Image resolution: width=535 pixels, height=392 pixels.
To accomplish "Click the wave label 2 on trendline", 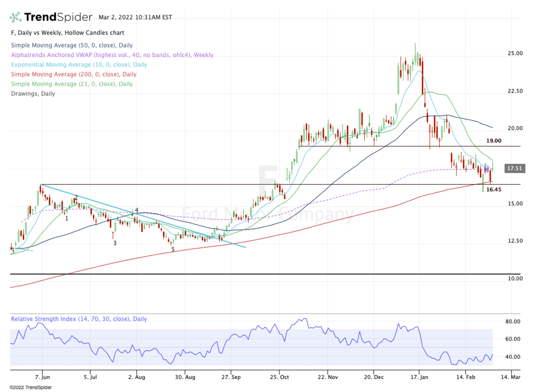I will pyautogui.click(x=76, y=197).
